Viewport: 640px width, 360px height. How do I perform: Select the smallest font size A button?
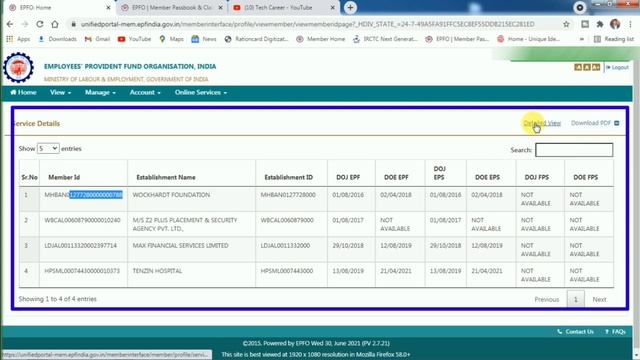578,67
